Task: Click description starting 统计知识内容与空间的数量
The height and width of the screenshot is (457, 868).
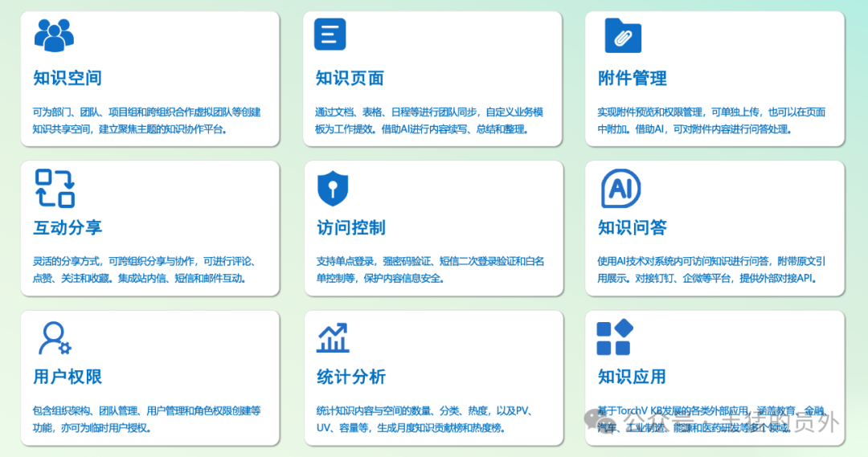Action: point(425,418)
